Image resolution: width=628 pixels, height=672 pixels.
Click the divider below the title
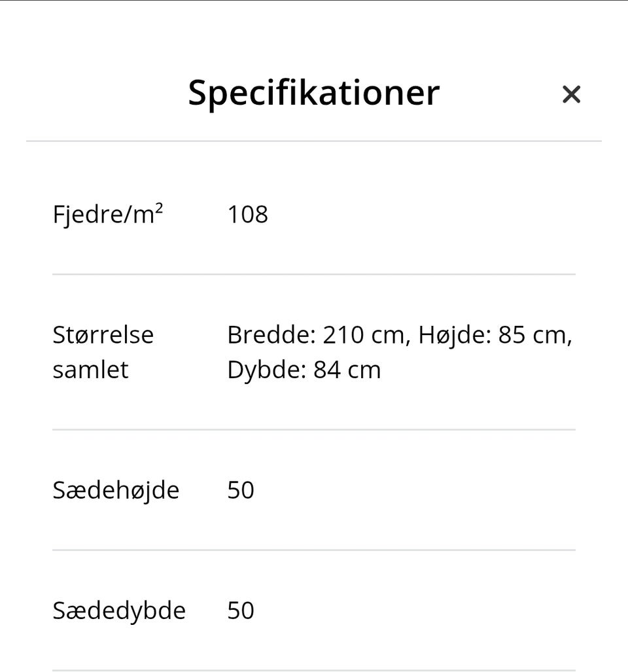click(x=314, y=139)
